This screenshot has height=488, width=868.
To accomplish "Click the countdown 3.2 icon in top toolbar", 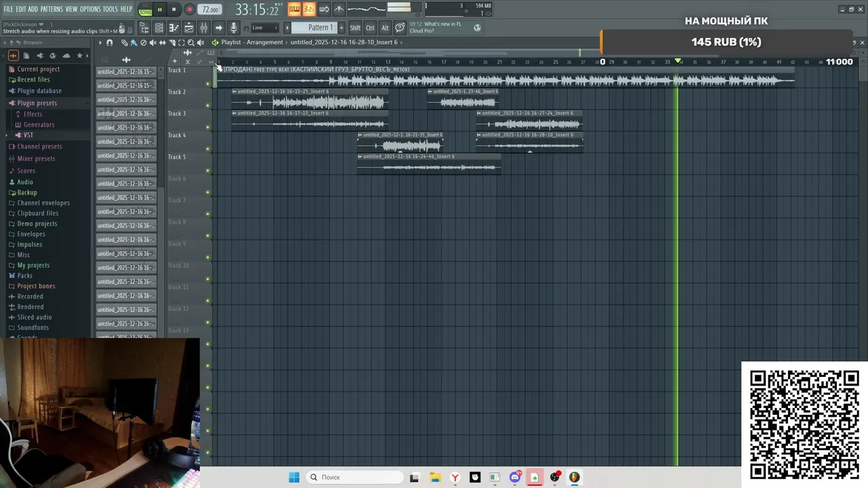I will tap(309, 9).
